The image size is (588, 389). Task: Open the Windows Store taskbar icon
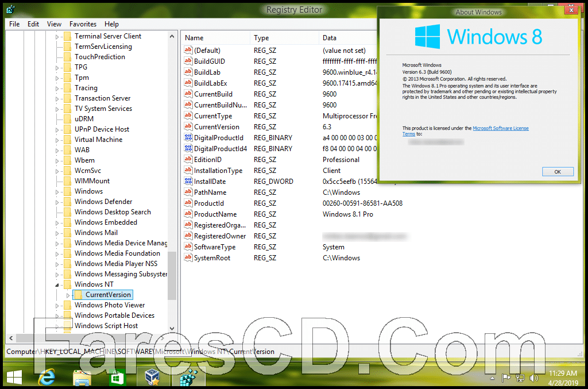(117, 378)
